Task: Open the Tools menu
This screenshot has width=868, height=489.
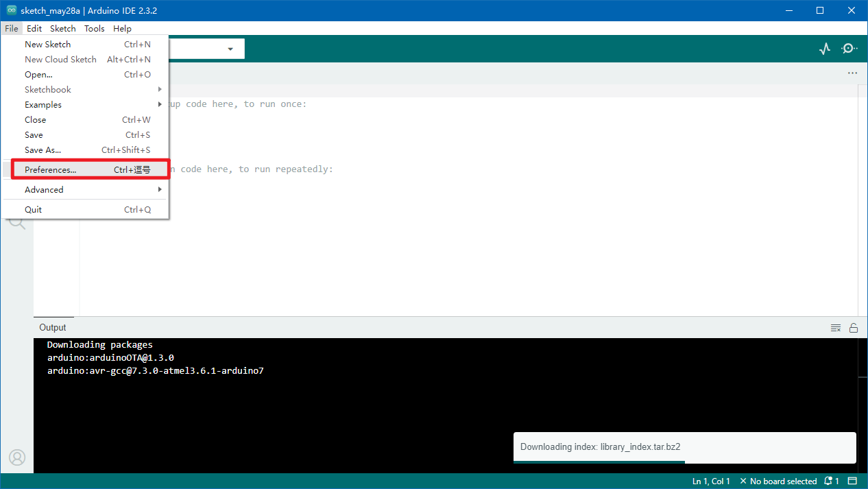Action: tap(95, 29)
